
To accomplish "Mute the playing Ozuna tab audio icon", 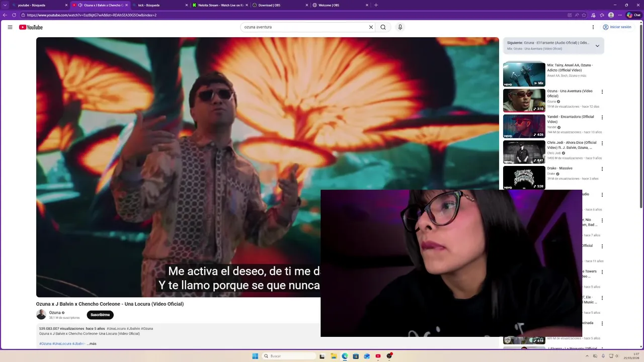I will pyautogui.click(x=80, y=5).
